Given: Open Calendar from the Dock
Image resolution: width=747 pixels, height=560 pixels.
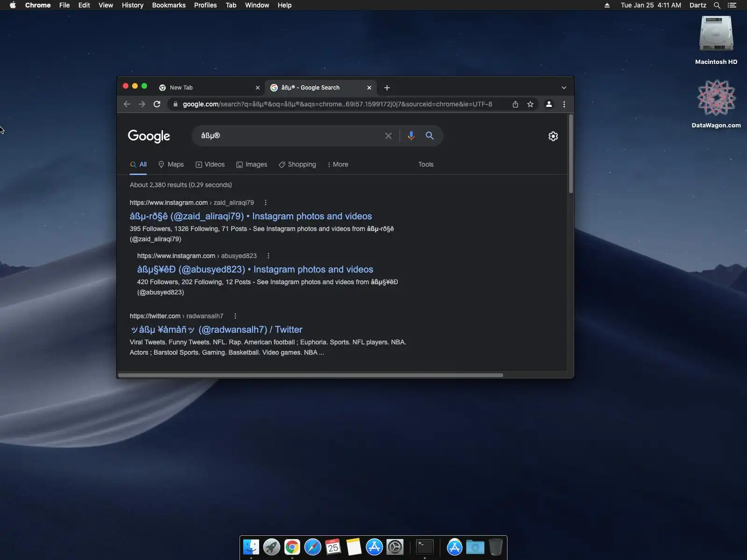Looking at the screenshot, I should (333, 547).
